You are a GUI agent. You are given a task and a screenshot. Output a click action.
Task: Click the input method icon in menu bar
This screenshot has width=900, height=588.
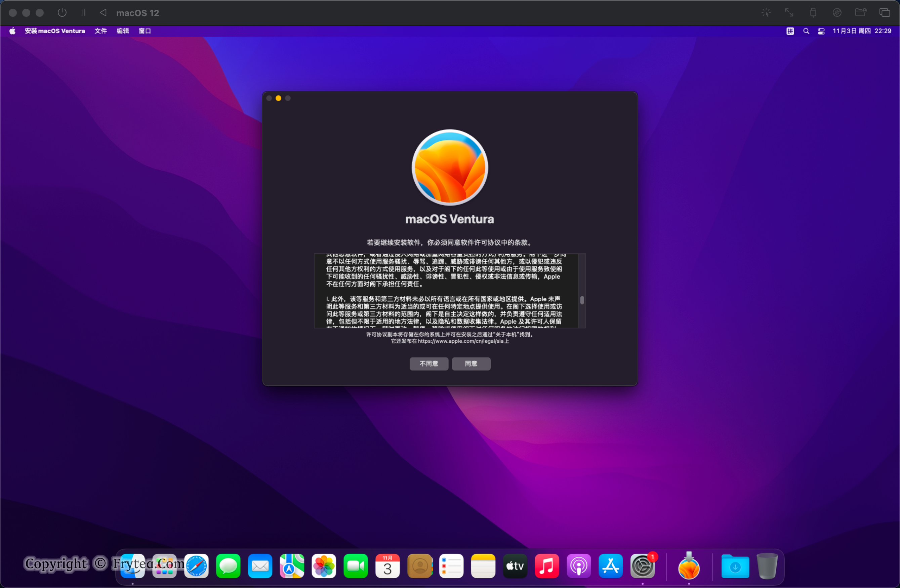tap(790, 31)
